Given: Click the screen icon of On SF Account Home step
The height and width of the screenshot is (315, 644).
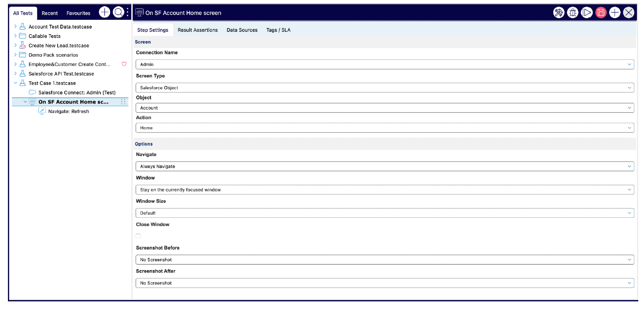Looking at the screenshot, I should coord(33,102).
